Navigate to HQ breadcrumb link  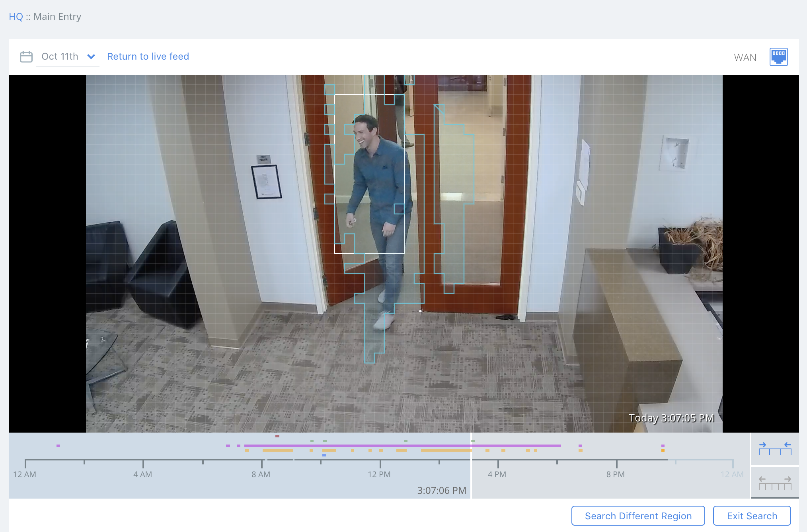16,17
